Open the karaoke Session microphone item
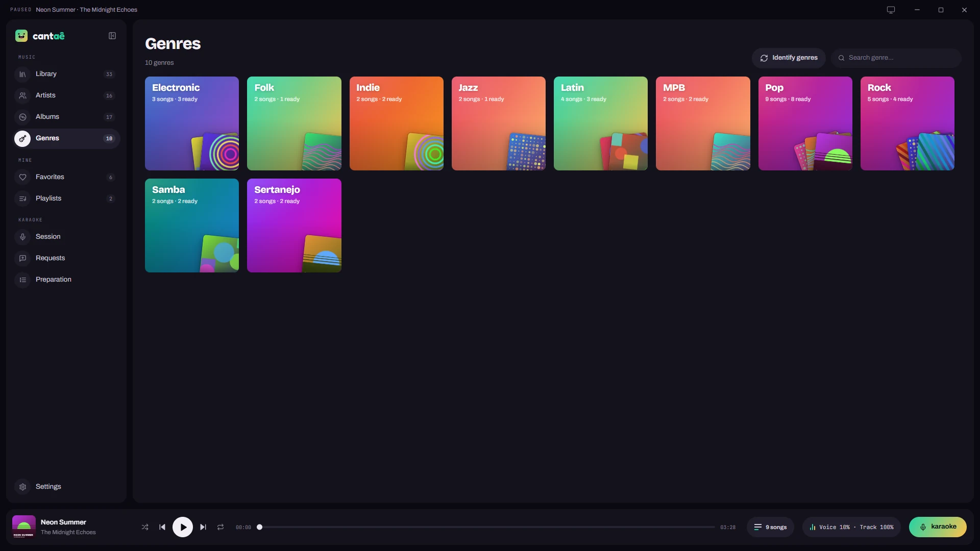 click(67, 237)
